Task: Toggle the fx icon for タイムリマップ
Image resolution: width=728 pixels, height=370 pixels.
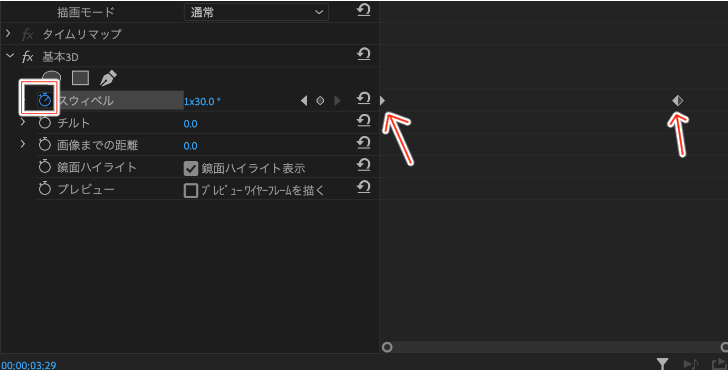Action: 27,34
